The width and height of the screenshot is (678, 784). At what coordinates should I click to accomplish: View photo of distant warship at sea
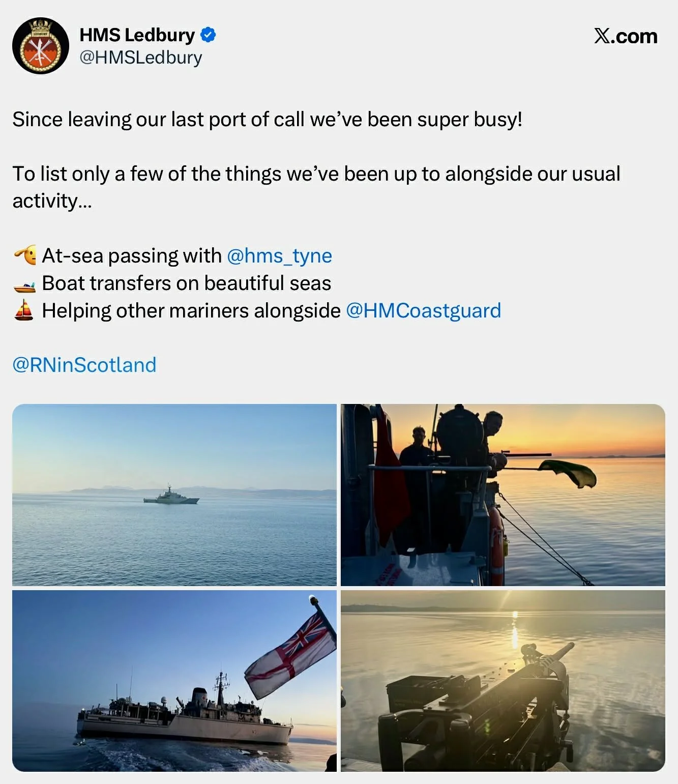pyautogui.click(x=174, y=495)
